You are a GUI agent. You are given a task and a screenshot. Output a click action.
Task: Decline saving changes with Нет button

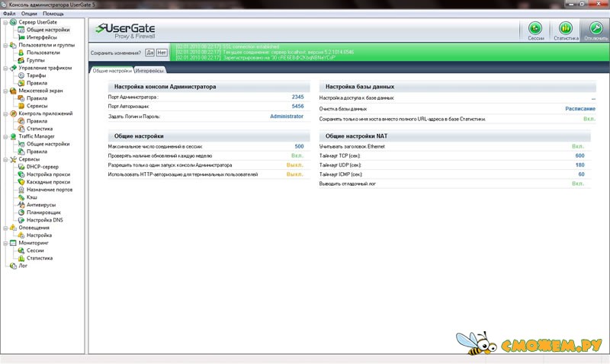pyautogui.click(x=162, y=53)
